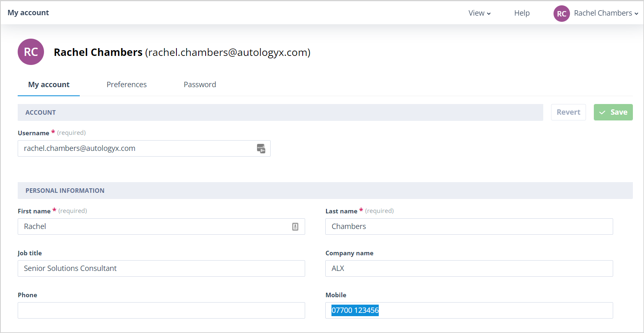
Task: Click the Revert button
Action: click(568, 112)
